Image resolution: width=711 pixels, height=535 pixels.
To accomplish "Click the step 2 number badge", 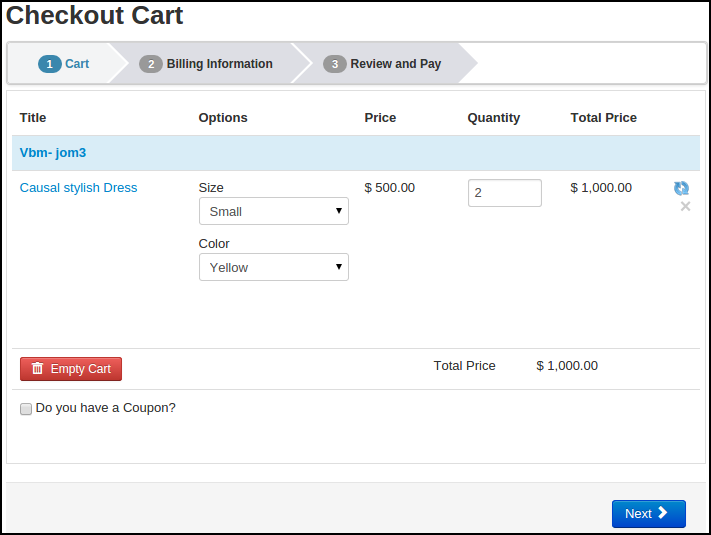I will 151,64.
